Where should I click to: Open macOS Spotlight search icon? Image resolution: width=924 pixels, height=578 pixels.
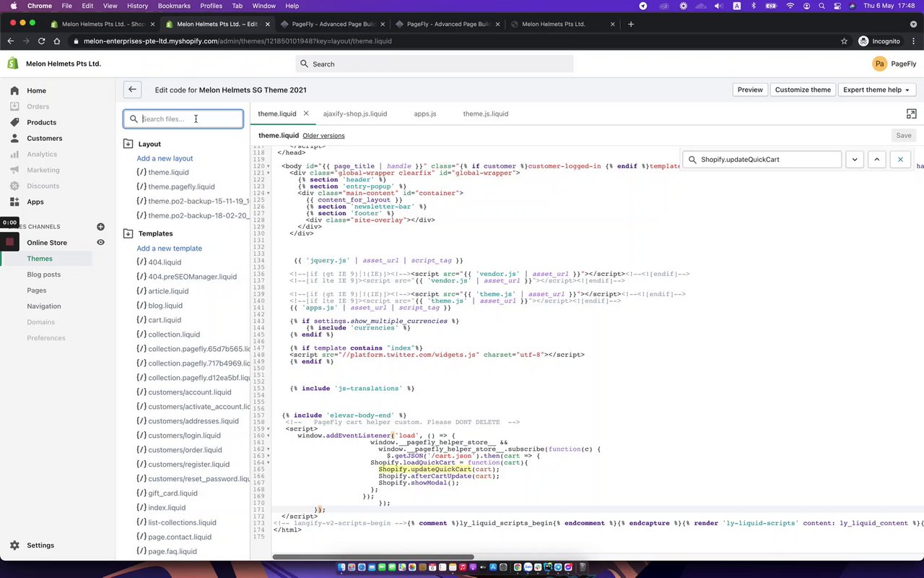point(822,6)
